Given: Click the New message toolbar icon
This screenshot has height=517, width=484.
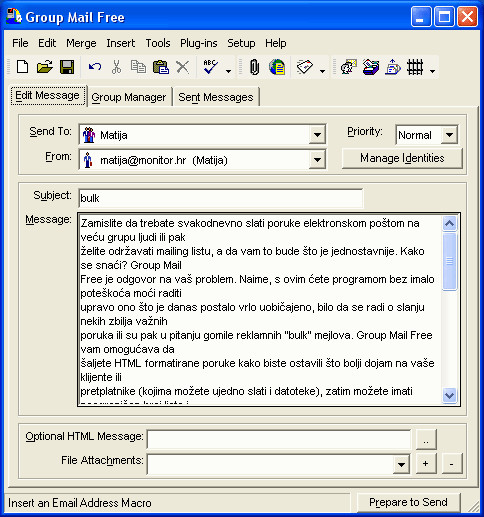Looking at the screenshot, I should click(23, 67).
